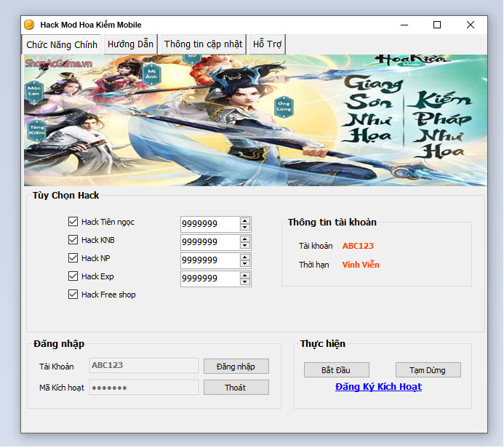Image resolution: width=504 pixels, height=448 pixels.
Task: Click the Hoa Kiếm game banner image
Action: 255,120
